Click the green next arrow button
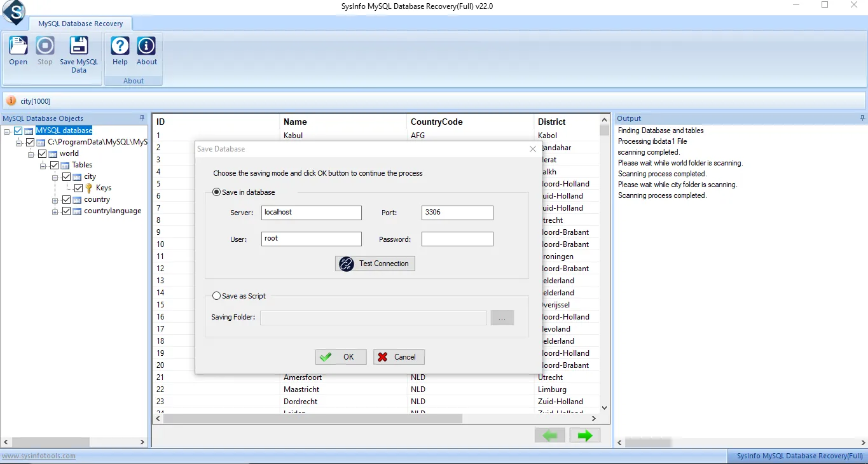 [584, 435]
